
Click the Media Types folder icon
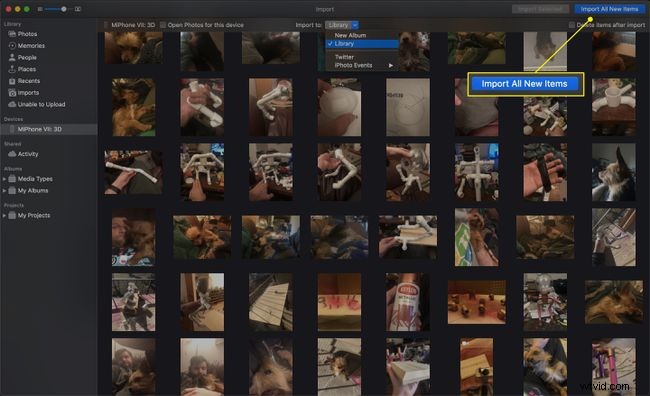[12, 179]
